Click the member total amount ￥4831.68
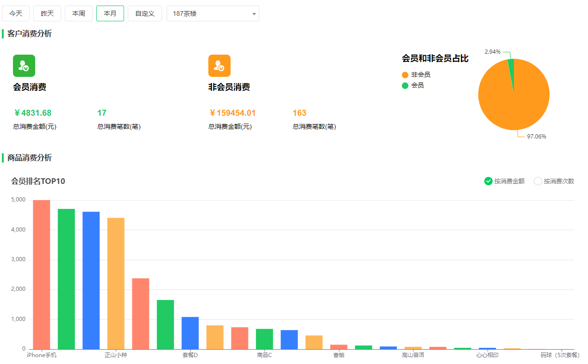This screenshot has width=588, height=364. [32, 113]
